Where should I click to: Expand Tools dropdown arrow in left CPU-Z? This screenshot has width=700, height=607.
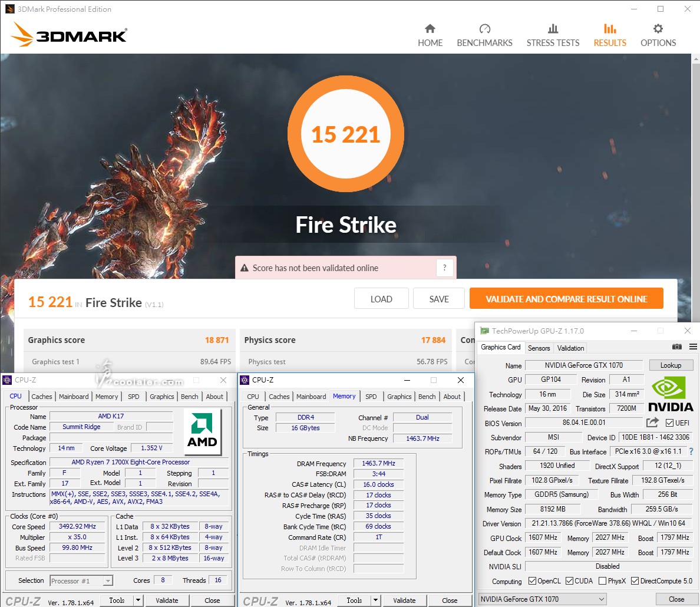(x=138, y=601)
